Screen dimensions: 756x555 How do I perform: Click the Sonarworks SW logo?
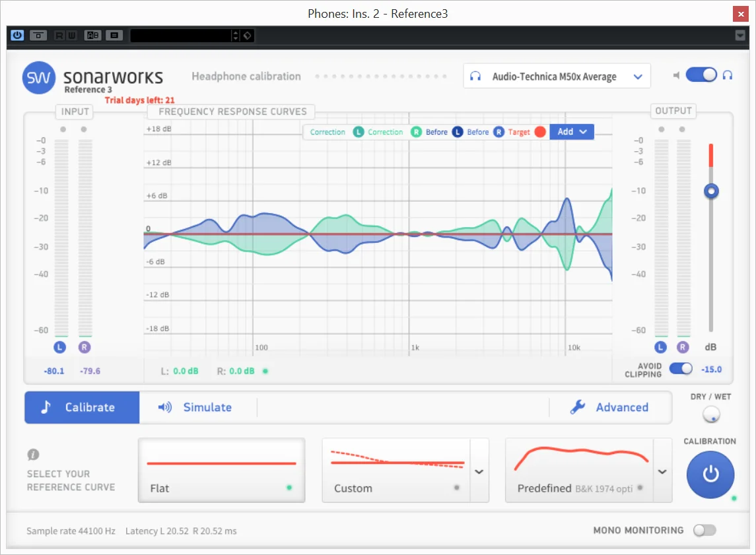click(x=39, y=78)
